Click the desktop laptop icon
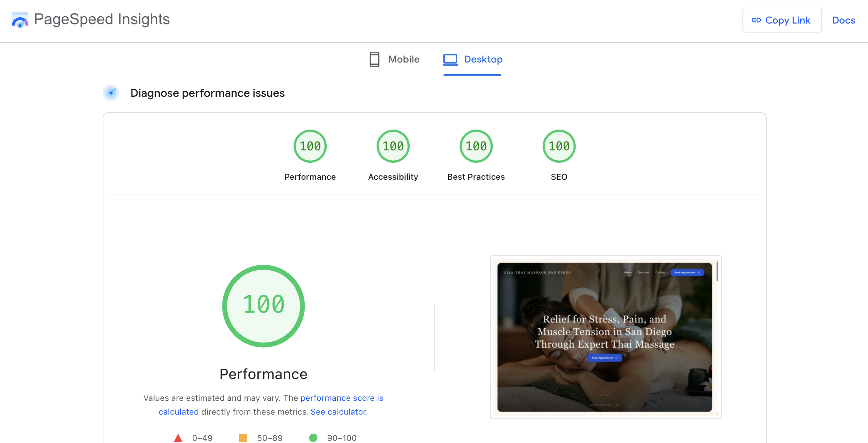The height and width of the screenshot is (443, 868). [450, 59]
